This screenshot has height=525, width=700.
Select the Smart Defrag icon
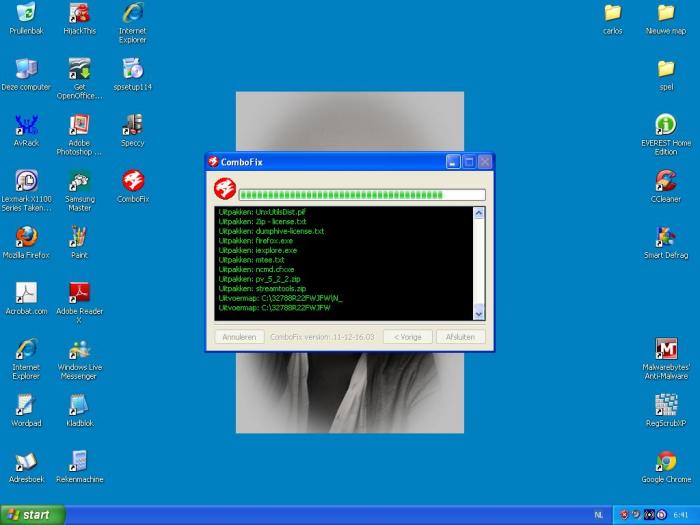tap(666, 243)
